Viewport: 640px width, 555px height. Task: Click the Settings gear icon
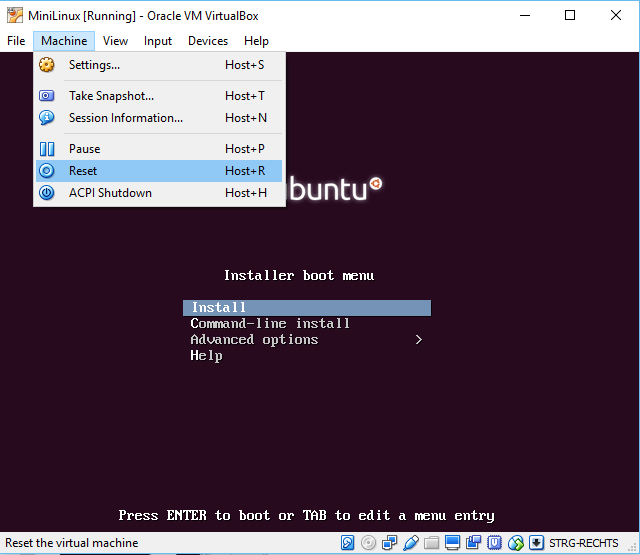pyautogui.click(x=47, y=65)
